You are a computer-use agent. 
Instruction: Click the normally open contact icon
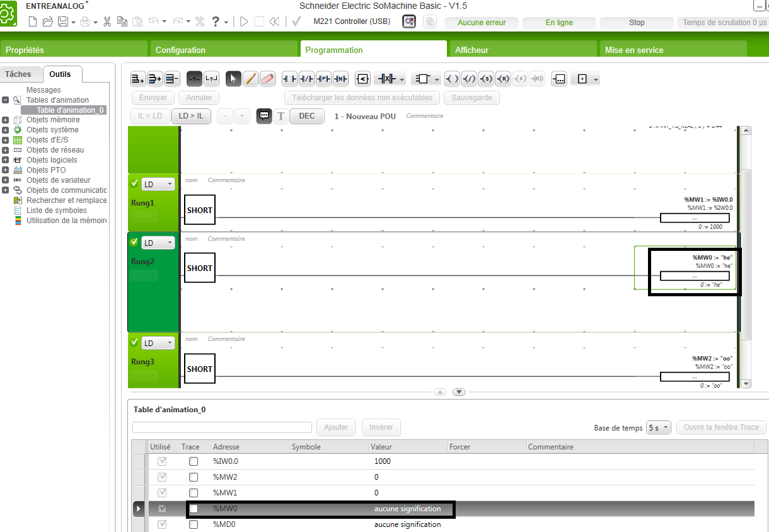(289, 79)
